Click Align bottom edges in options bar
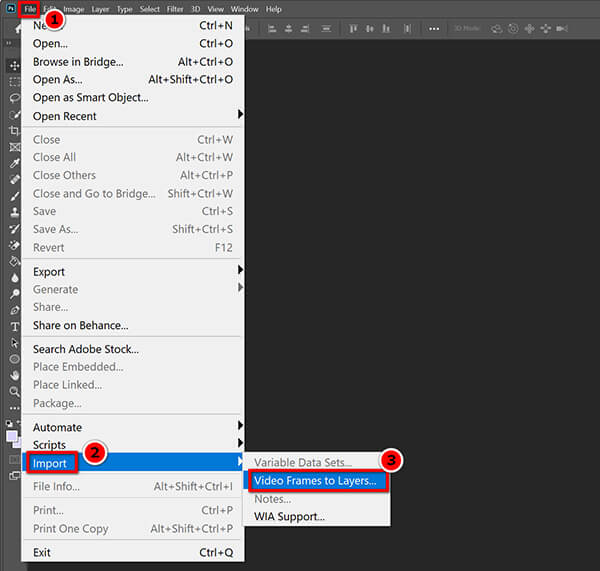The image size is (600, 571). tap(386, 28)
